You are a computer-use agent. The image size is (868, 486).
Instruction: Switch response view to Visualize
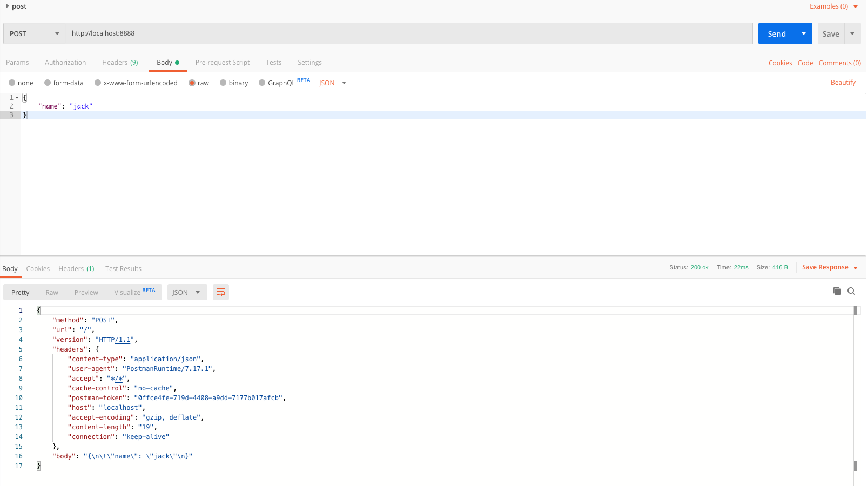click(x=134, y=292)
